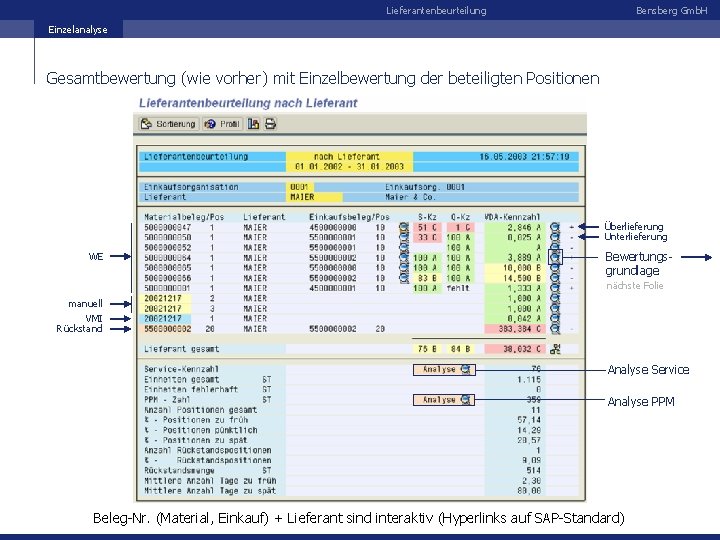Open the left magnifier before S-Kz 33 C
The height and width of the screenshot is (540, 720).
click(x=404, y=237)
